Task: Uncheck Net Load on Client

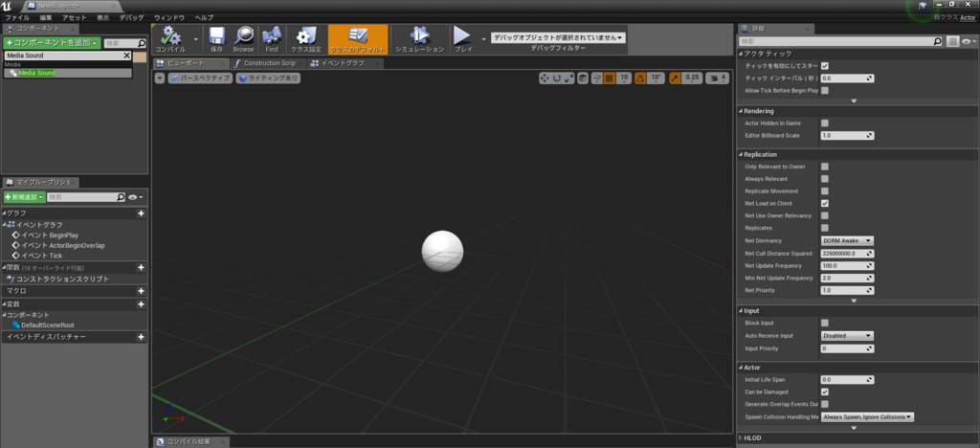Action: [825, 204]
